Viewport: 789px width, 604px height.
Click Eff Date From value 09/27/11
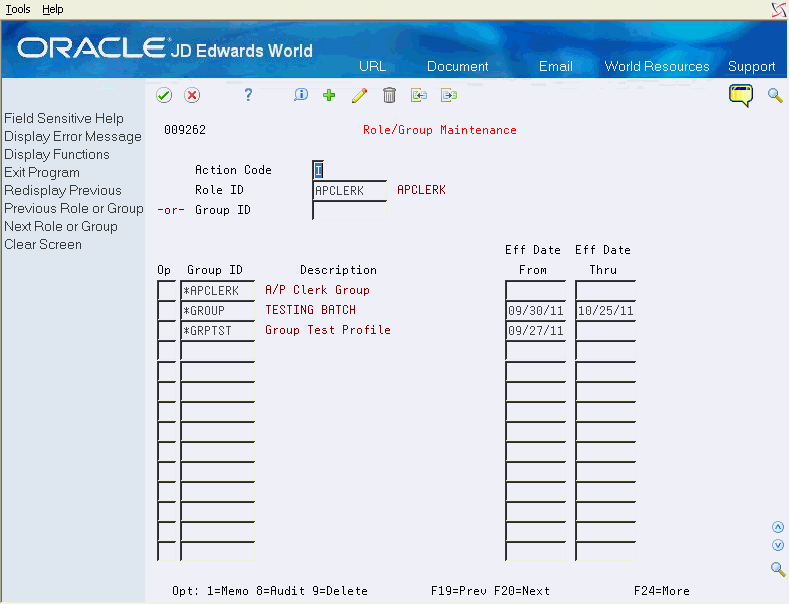point(536,331)
